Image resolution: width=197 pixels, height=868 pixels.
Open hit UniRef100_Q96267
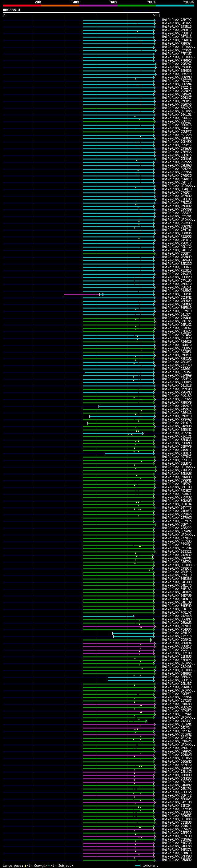176,64
